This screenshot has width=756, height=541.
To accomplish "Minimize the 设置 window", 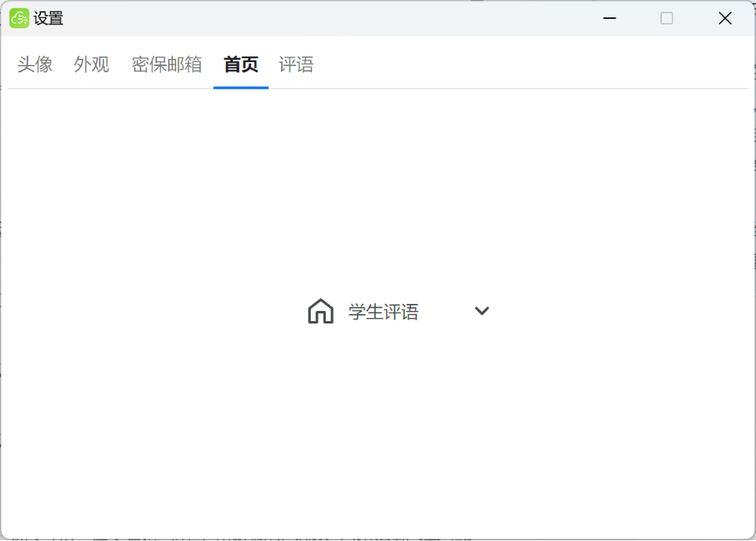I will point(609,18).
